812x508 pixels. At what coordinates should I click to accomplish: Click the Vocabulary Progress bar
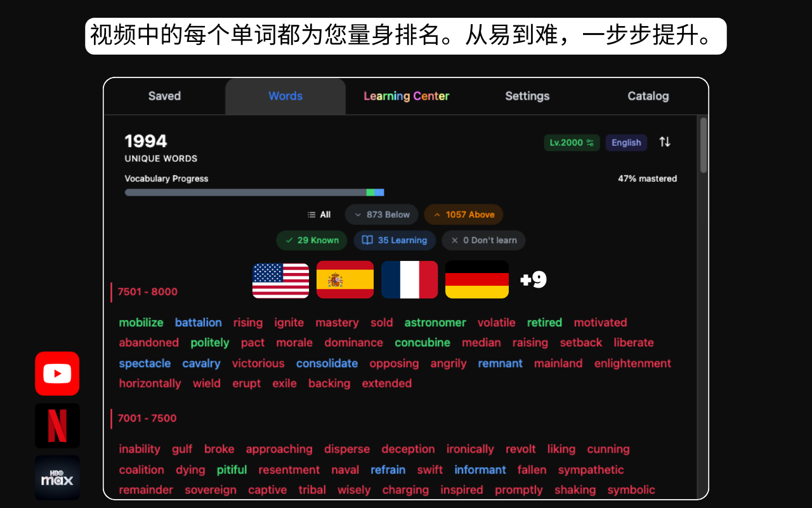(x=254, y=192)
